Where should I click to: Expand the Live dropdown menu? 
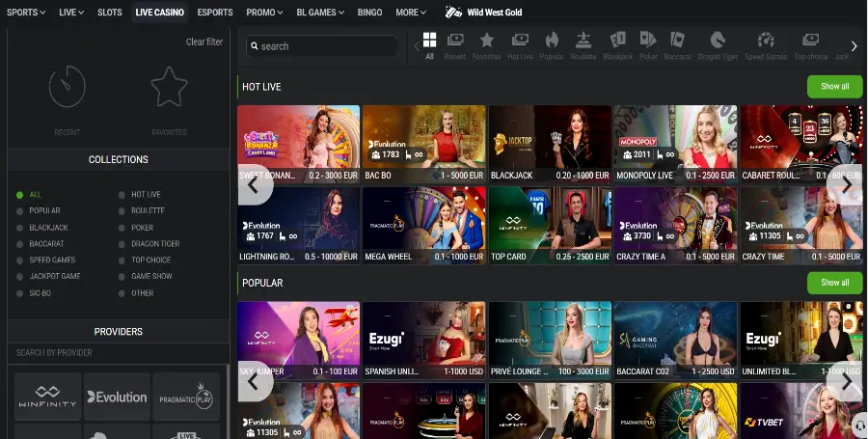coord(71,13)
